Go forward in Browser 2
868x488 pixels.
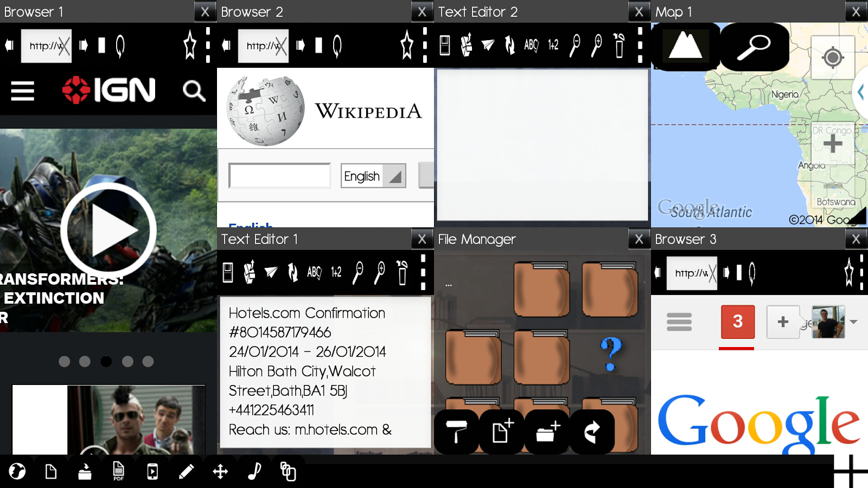coord(300,46)
